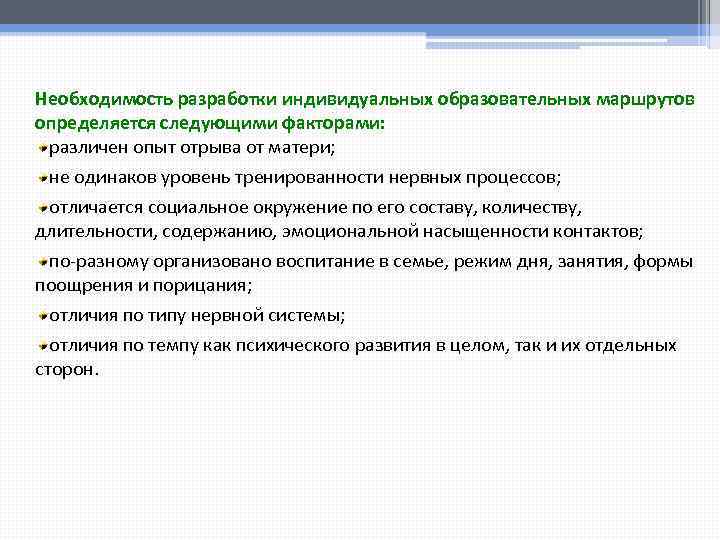Click the final word 'сторон.'

pos(67,369)
